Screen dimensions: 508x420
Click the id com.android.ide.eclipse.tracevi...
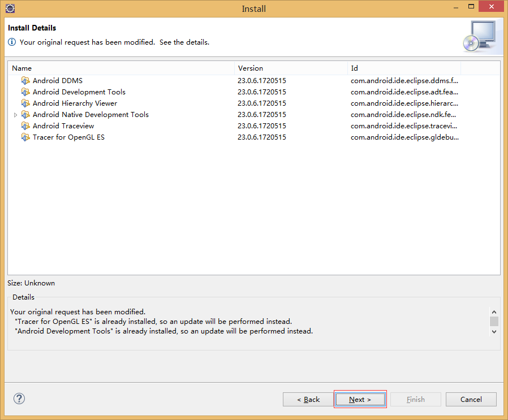pyautogui.click(x=404, y=125)
